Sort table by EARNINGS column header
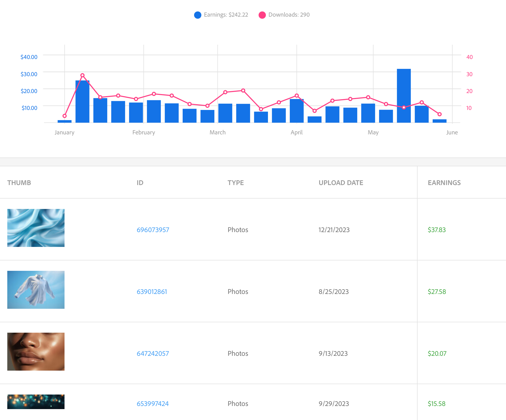The width and height of the screenshot is (506, 420). [444, 183]
